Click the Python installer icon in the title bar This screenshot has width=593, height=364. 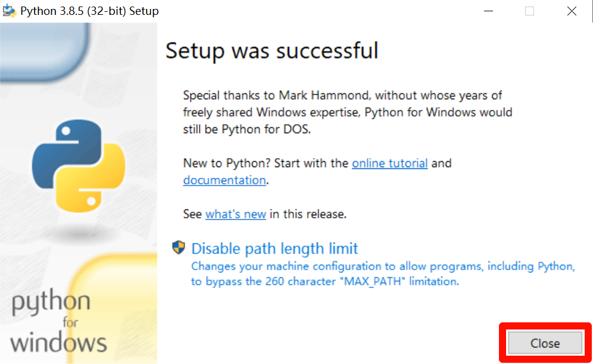click(11, 10)
